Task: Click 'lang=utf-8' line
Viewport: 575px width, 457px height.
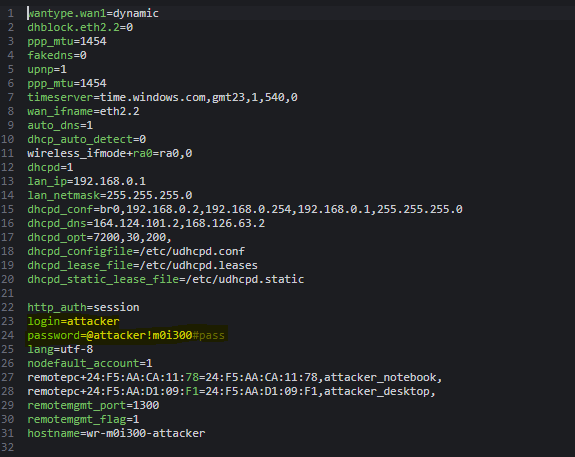Action: pos(60,349)
